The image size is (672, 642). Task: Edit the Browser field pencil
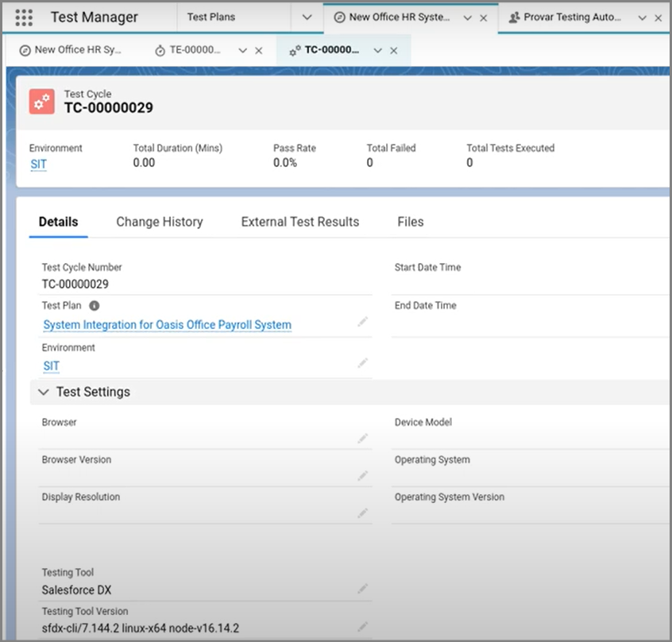[362, 438]
